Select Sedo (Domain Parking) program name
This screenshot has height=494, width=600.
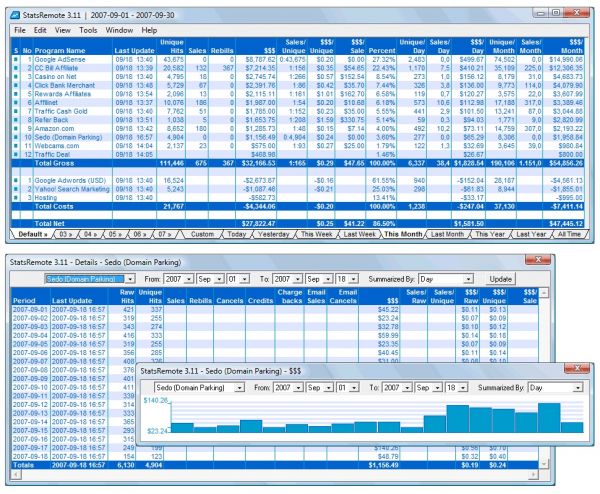pyautogui.click(x=68, y=137)
